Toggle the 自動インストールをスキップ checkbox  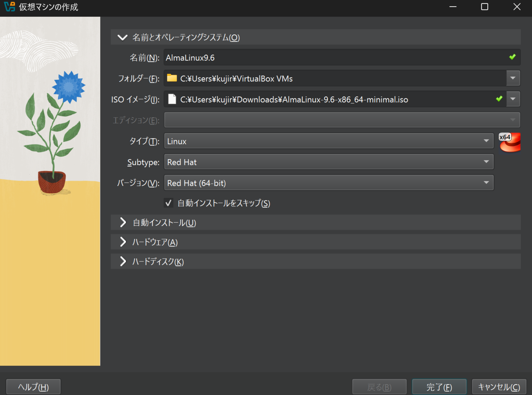pyautogui.click(x=168, y=203)
